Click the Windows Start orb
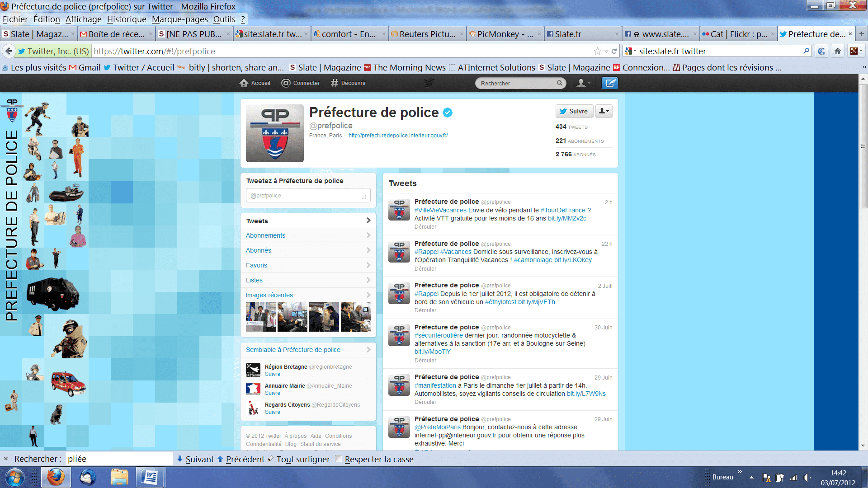 pyautogui.click(x=14, y=477)
